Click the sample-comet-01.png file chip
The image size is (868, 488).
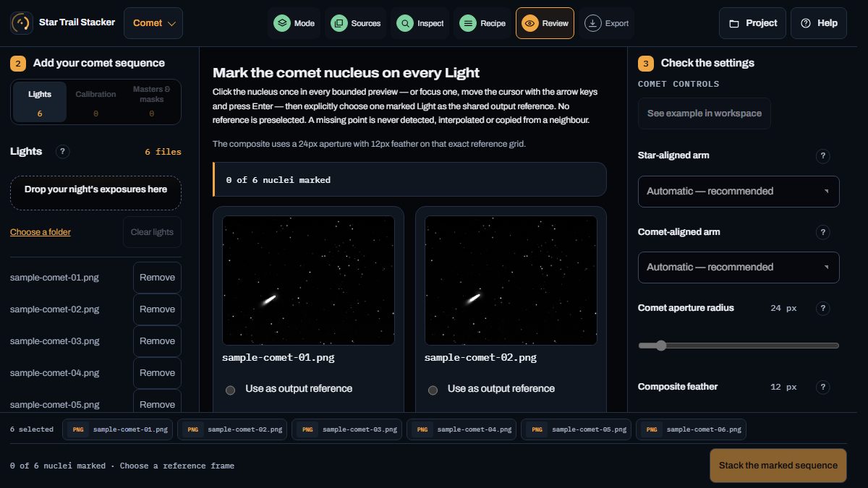coord(118,429)
